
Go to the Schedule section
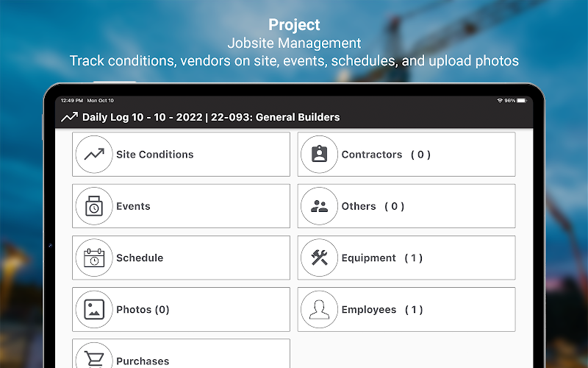[x=181, y=258]
